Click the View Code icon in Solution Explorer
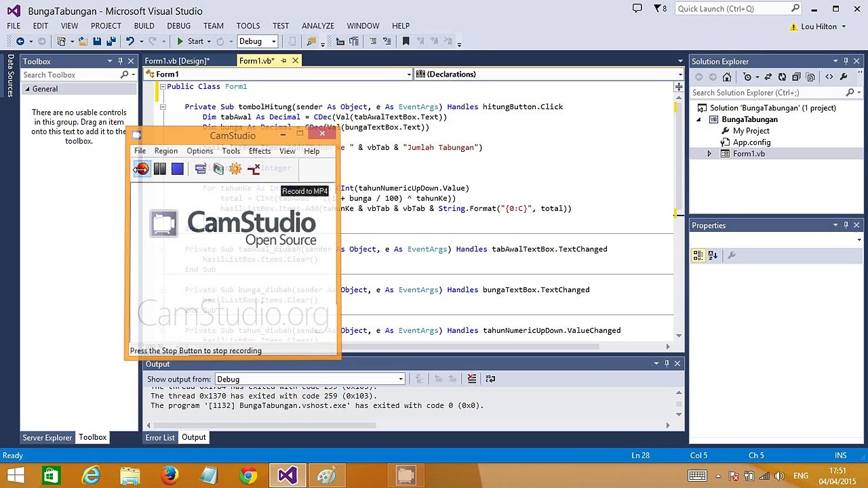Viewport: 868px width, 488px height. click(x=829, y=77)
